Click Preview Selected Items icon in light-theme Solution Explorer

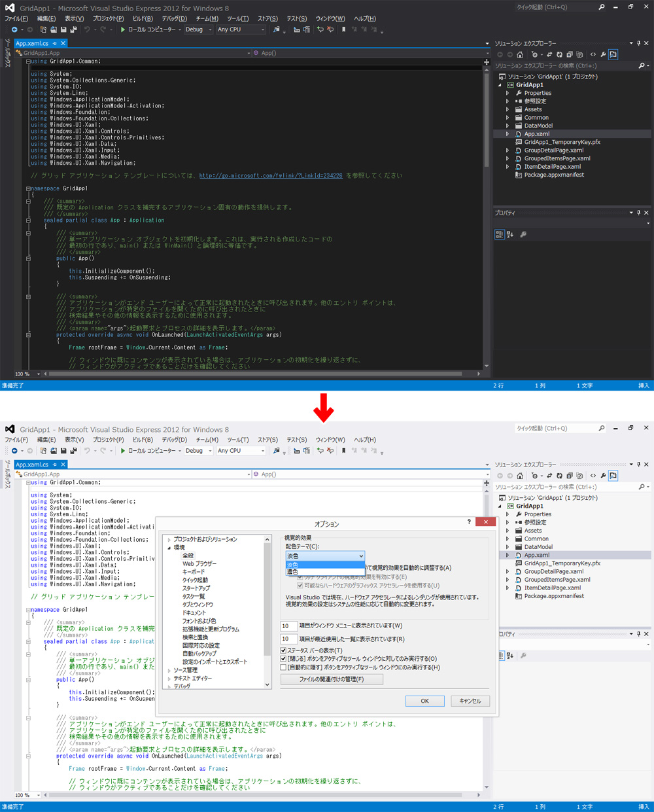pyautogui.click(x=613, y=476)
